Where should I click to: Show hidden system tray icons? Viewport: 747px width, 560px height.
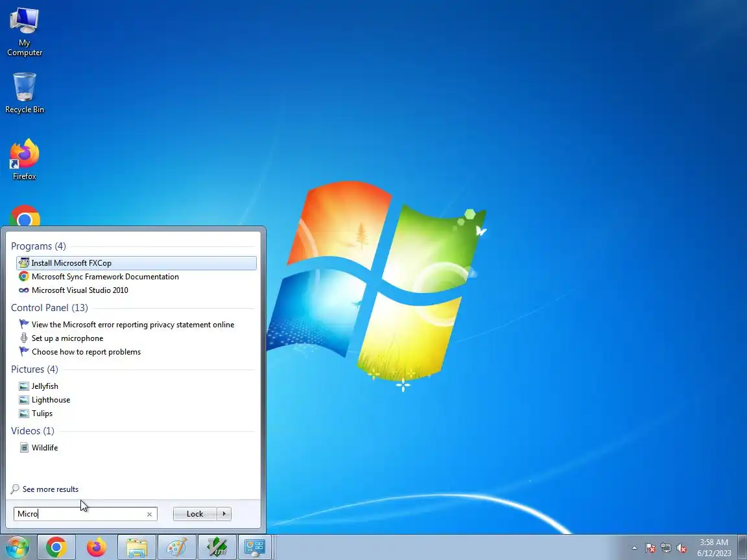(x=634, y=548)
